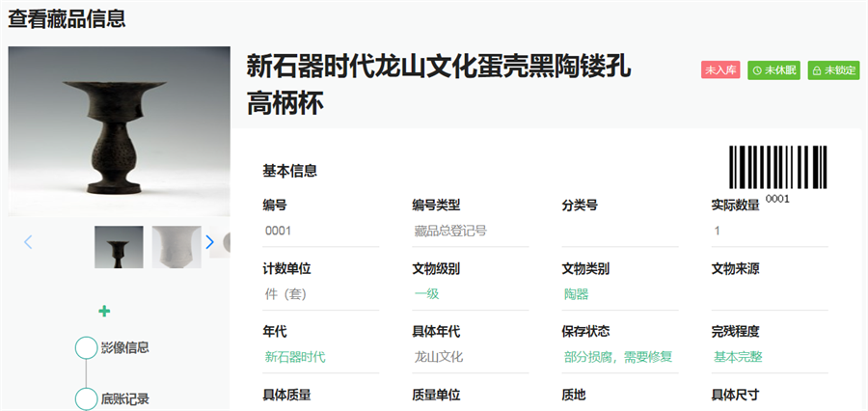Click the 具体尺寸 label
868x411 pixels.
pyautogui.click(x=735, y=395)
